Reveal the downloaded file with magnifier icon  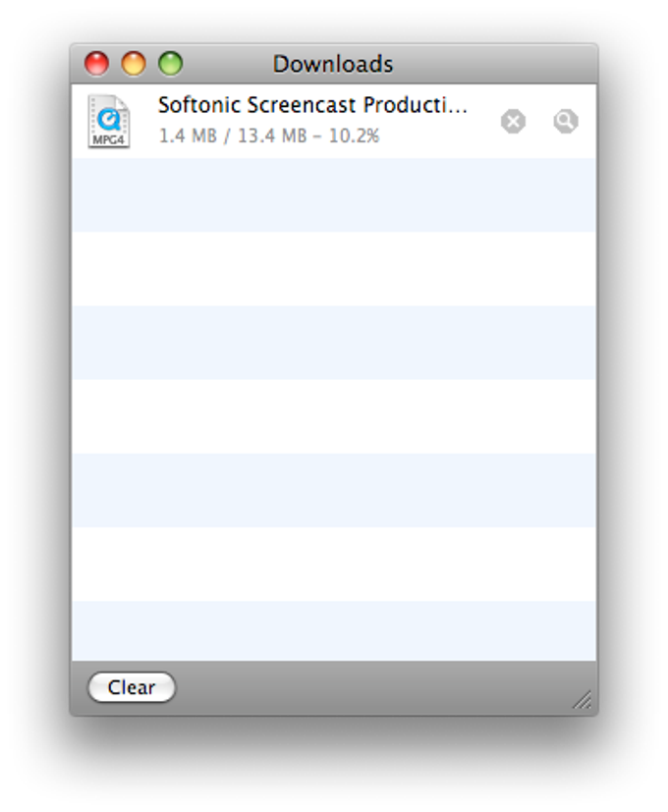click(x=566, y=122)
